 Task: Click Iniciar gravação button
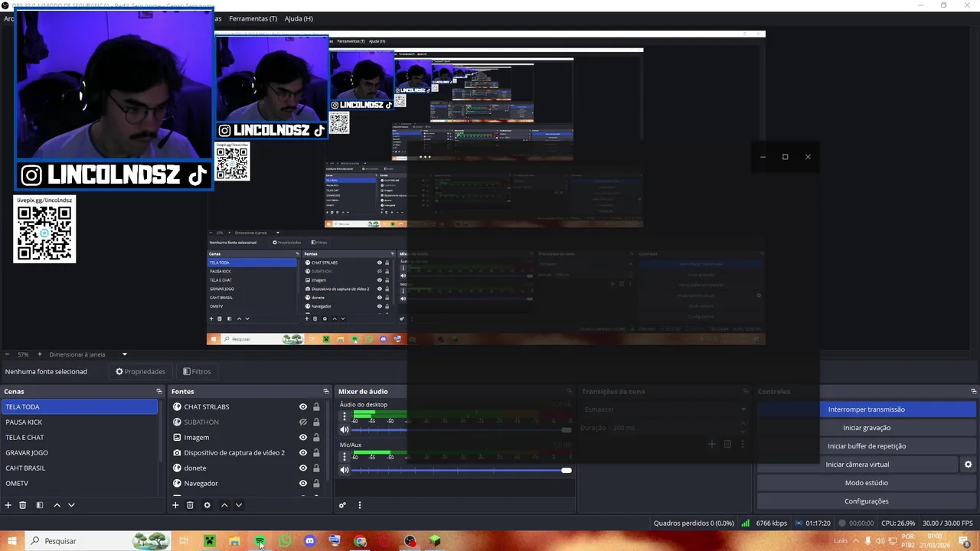coord(867,428)
